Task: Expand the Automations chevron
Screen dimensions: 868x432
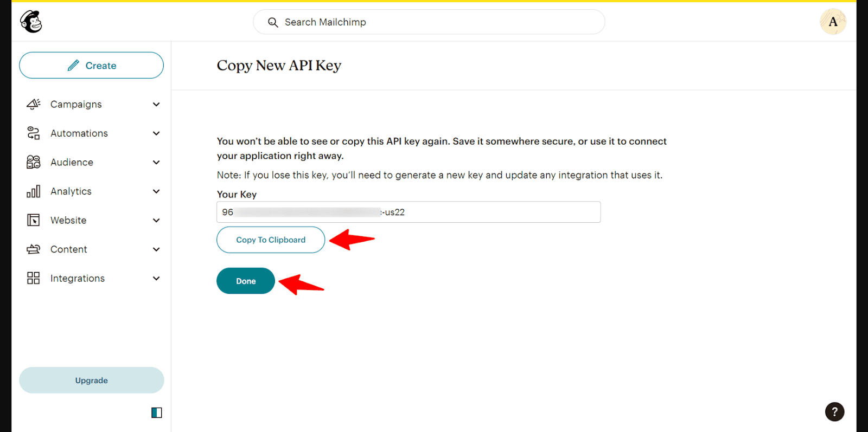Action: [x=156, y=133]
